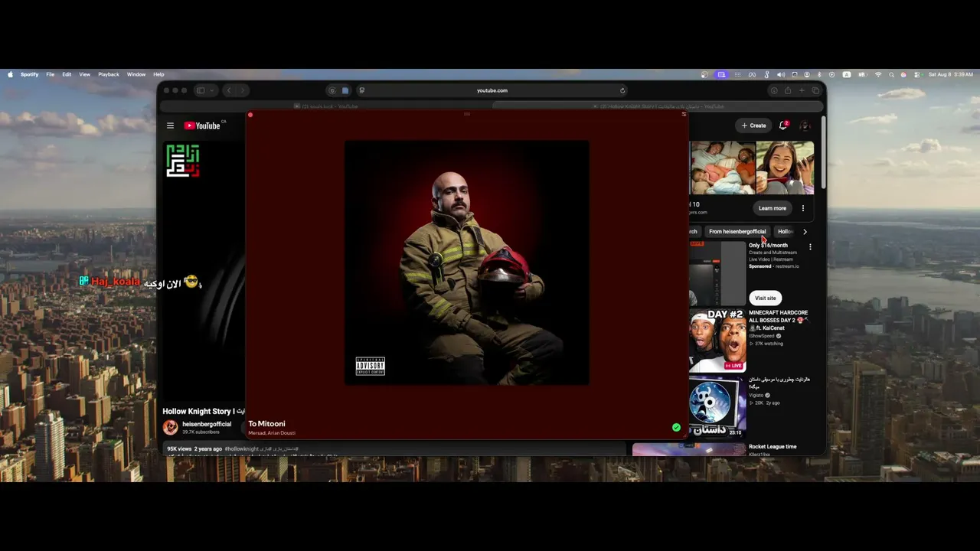Open the IShowSpeed channel name

(763, 336)
